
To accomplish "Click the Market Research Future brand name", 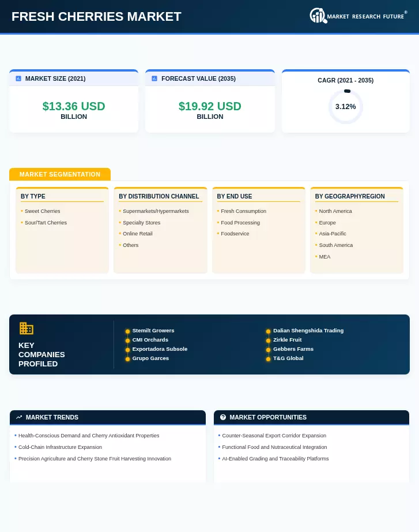I will coord(365,17).
